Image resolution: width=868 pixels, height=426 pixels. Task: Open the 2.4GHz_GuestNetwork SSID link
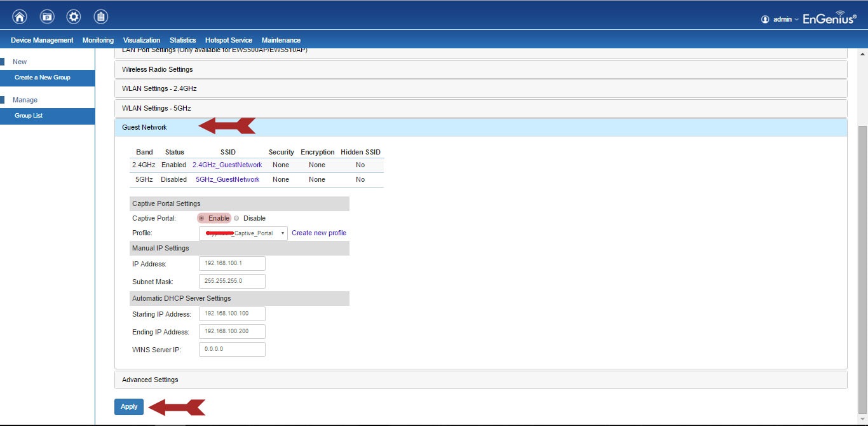coord(227,165)
